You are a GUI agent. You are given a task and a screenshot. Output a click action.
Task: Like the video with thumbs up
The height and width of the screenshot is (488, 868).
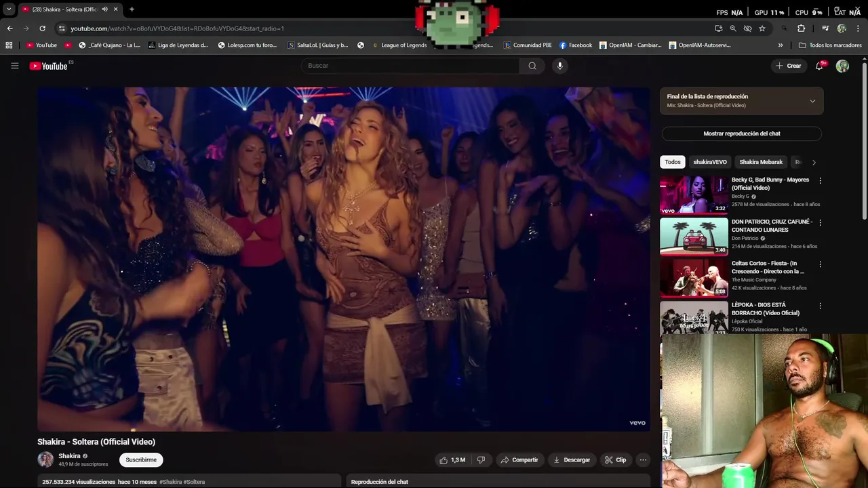click(x=452, y=460)
